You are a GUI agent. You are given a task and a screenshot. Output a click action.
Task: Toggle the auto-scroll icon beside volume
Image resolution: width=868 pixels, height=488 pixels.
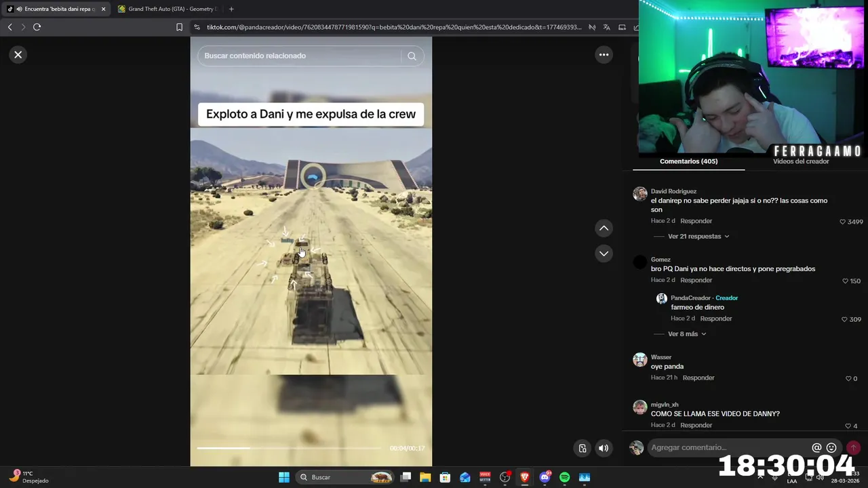click(582, 448)
